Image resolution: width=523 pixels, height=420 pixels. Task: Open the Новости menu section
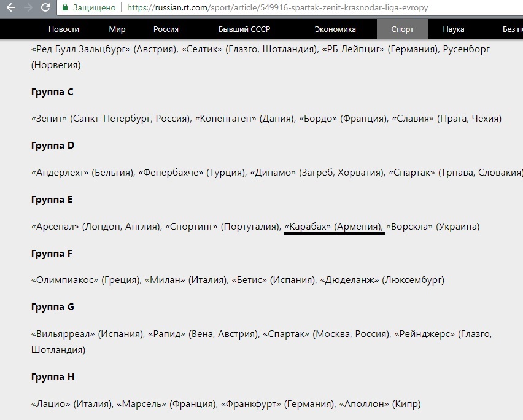point(64,29)
